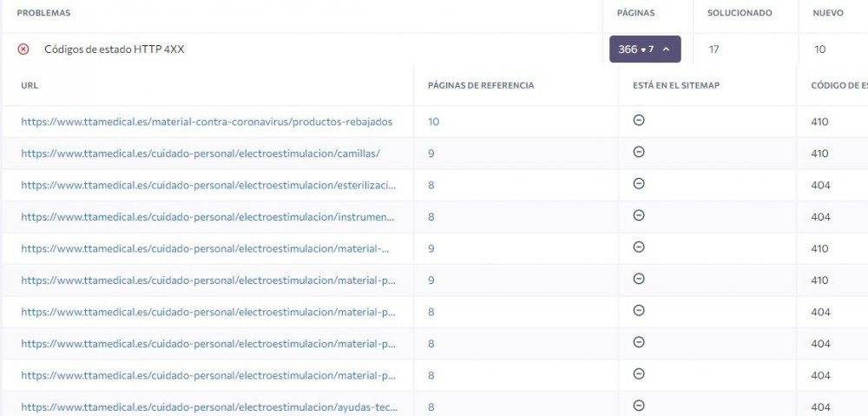868x416 pixels.
Task: Open the electroestimulacion/material-… URL without p
Action: pos(206,248)
